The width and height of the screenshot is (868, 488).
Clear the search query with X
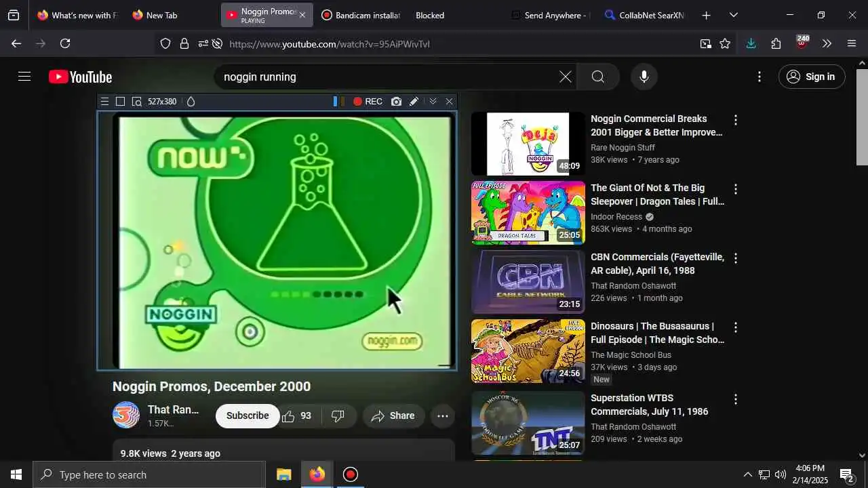pyautogui.click(x=565, y=77)
